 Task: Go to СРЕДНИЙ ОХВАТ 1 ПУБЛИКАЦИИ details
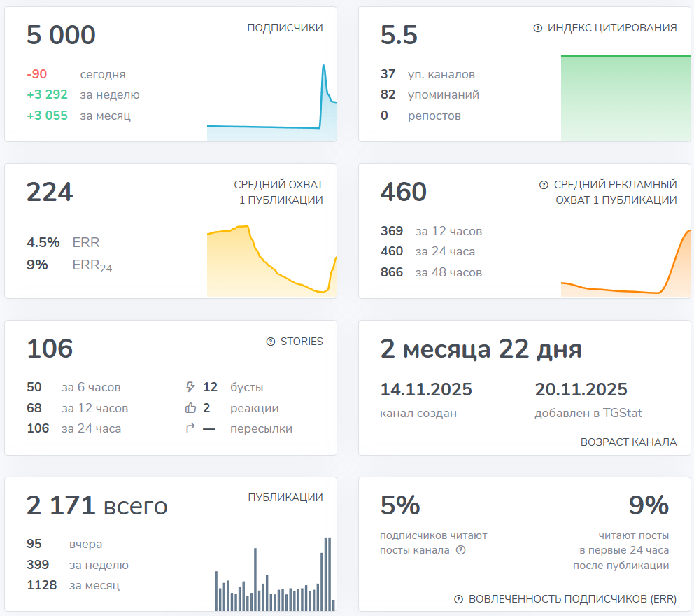[278, 192]
